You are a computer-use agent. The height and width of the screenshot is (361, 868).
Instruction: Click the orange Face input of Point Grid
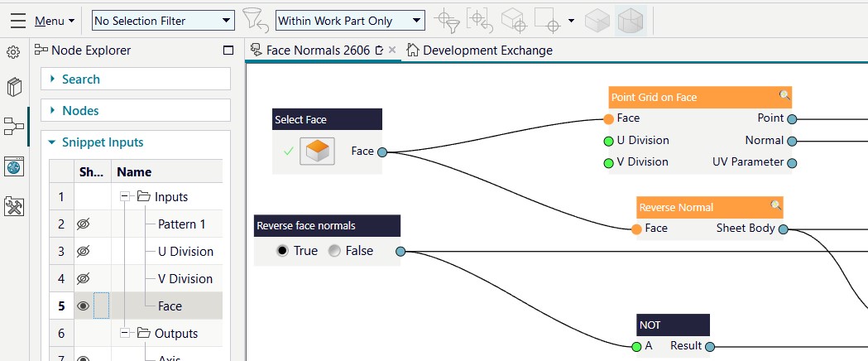(x=608, y=119)
